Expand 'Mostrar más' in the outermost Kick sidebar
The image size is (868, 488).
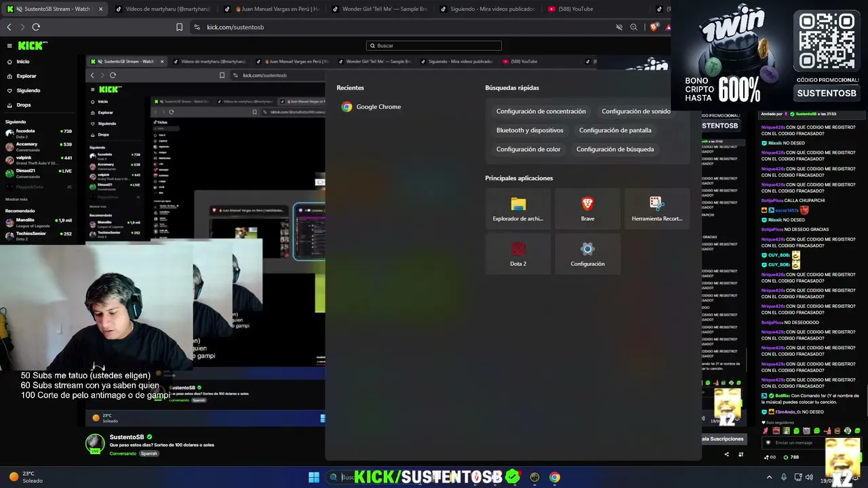16,199
